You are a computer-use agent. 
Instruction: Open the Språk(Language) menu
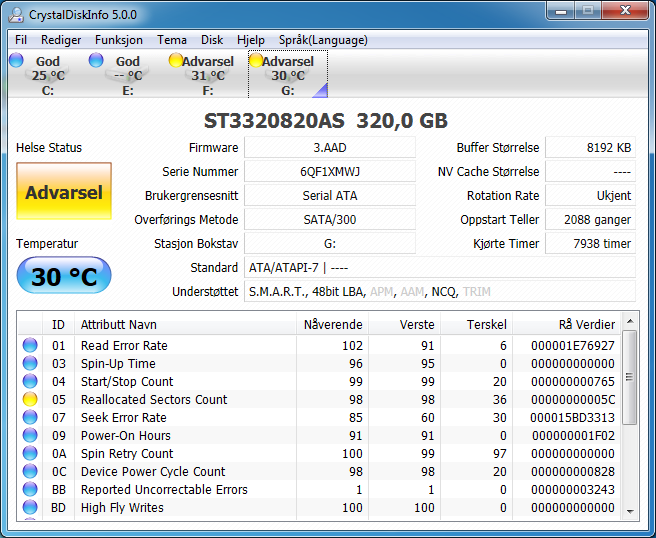323,40
